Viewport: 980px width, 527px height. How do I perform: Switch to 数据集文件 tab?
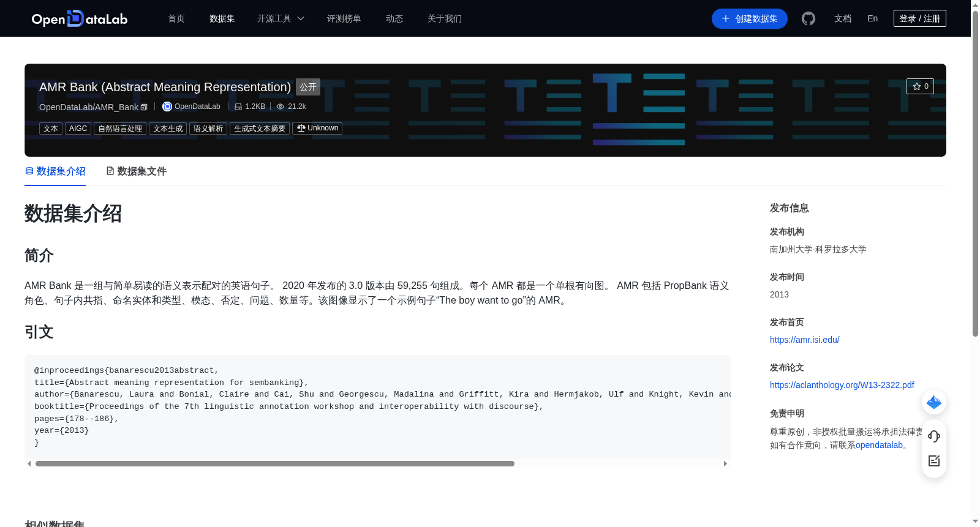[x=136, y=171]
